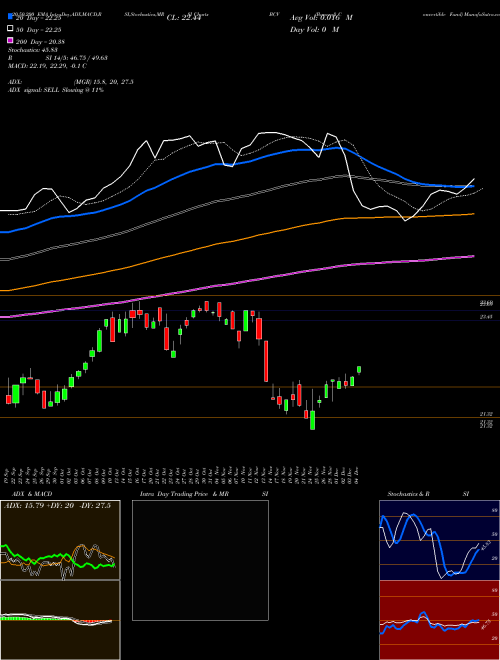Click the 'ADX: 15.79 +DY: 20 -DY: 27.5' readout

(57, 505)
